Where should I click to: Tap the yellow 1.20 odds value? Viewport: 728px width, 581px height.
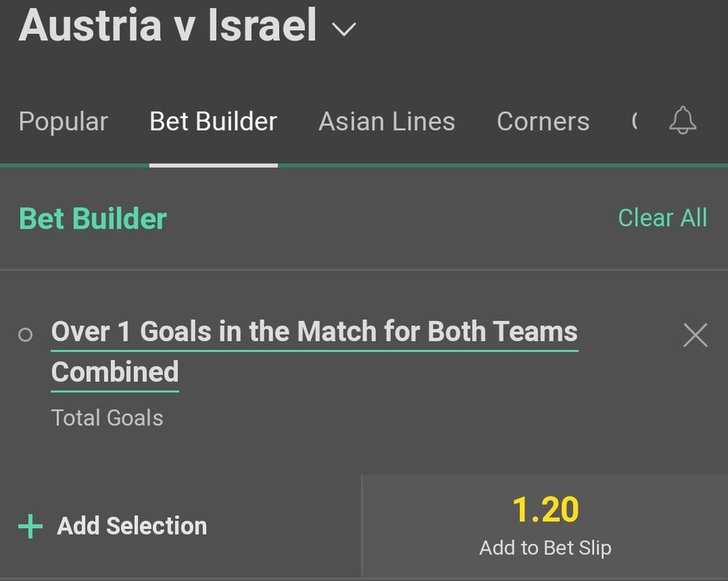pos(546,510)
